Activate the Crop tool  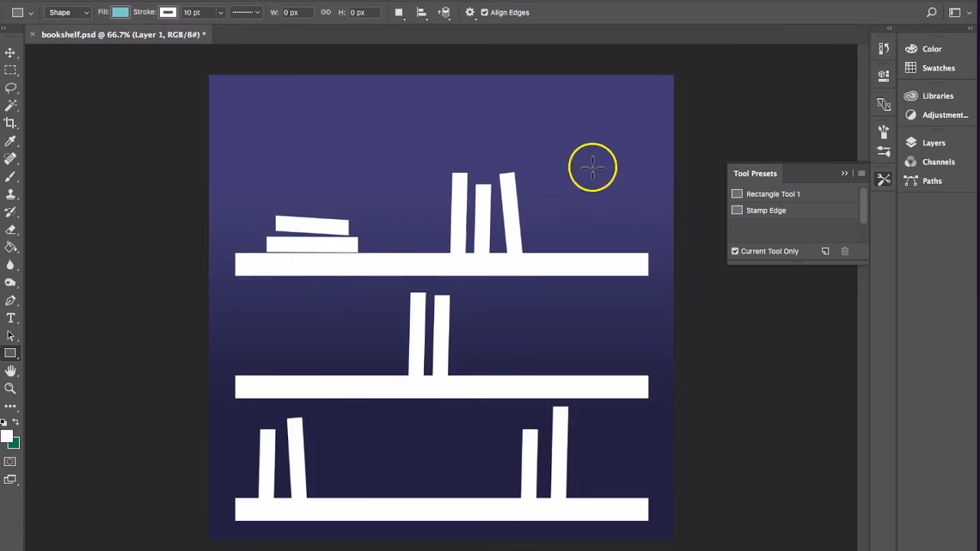(x=11, y=122)
